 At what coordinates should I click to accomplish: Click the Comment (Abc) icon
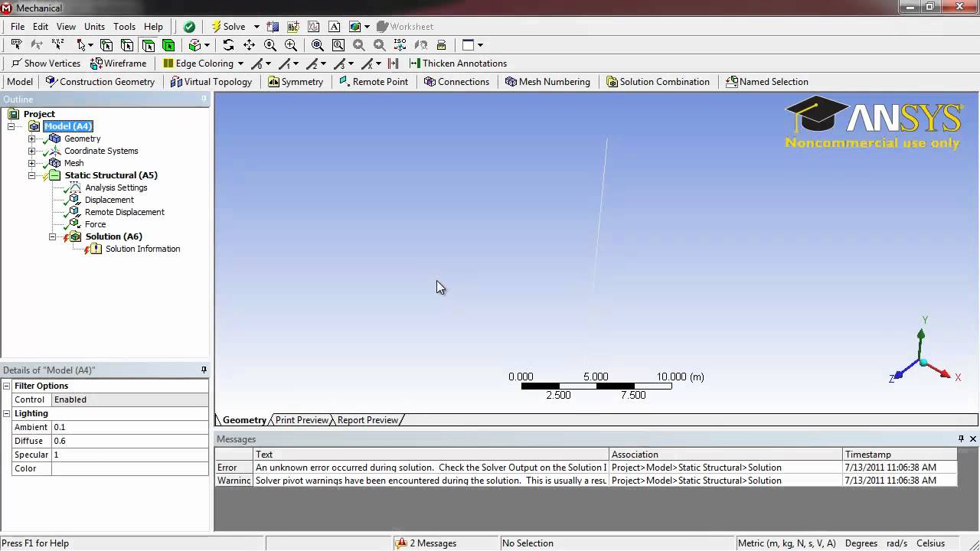[x=294, y=27]
